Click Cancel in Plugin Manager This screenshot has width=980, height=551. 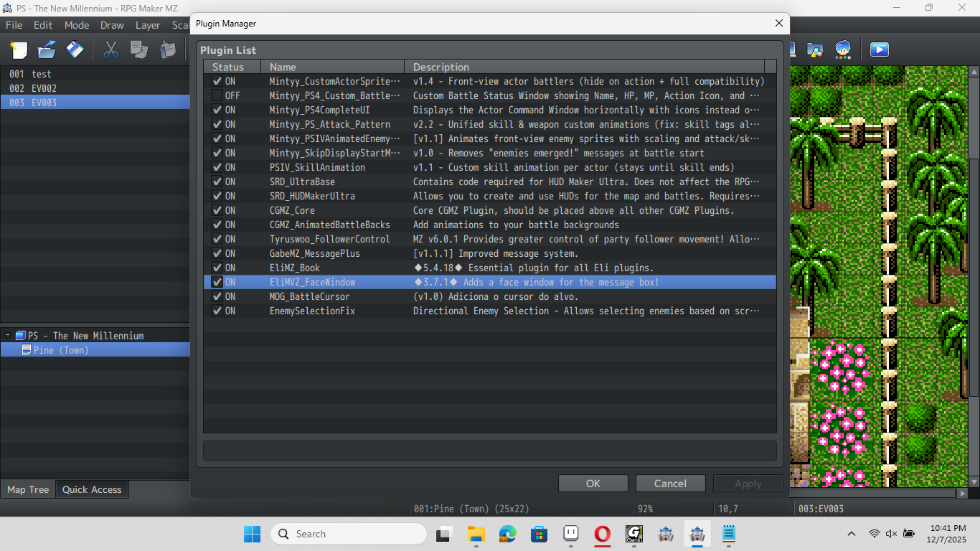pos(671,484)
